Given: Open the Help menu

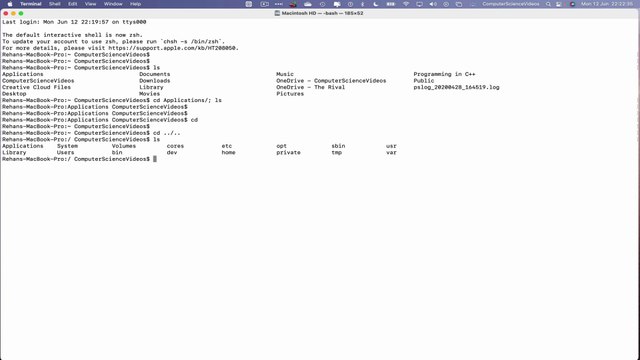Looking at the screenshot, I should pyautogui.click(x=136, y=4).
